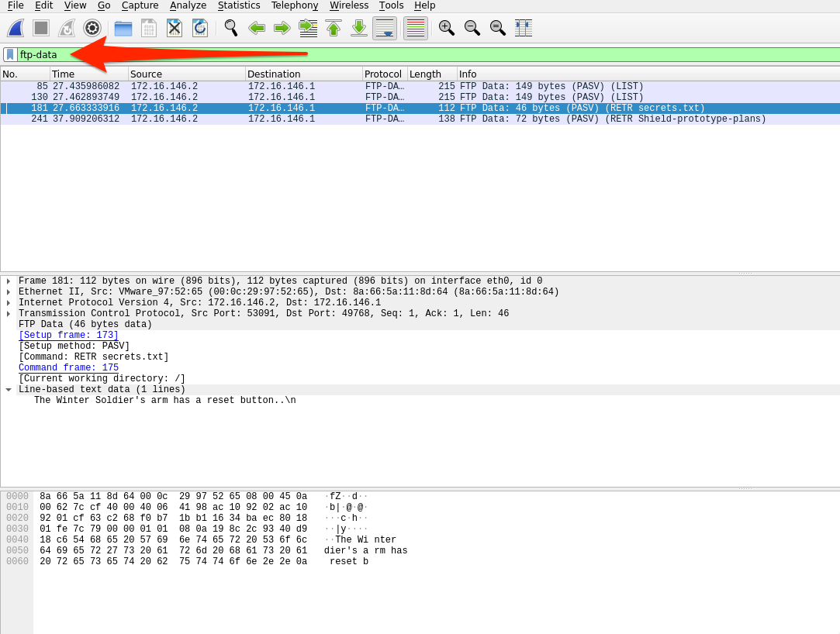Toggle auto-scroll during live capture
840x634 pixels.
pos(384,29)
